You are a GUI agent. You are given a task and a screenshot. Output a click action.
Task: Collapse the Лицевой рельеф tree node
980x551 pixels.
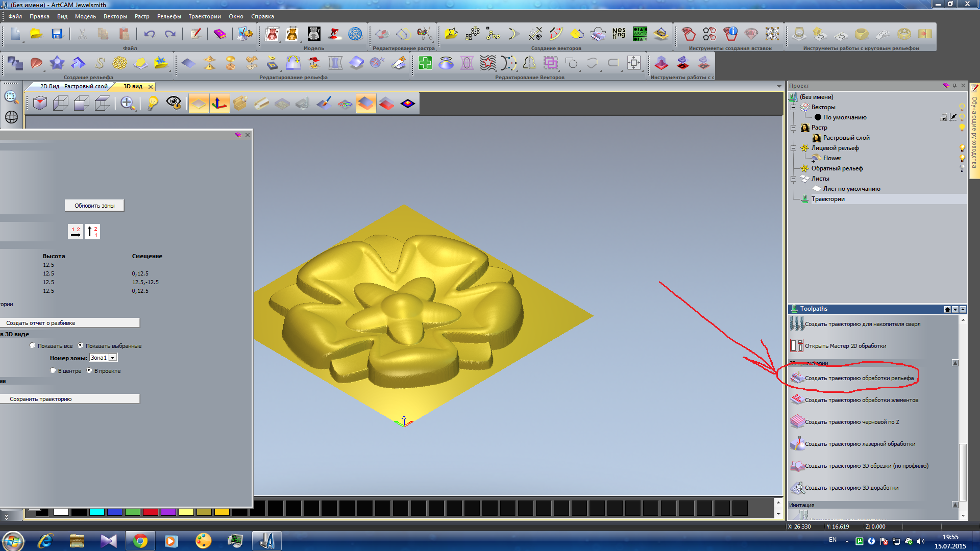[794, 148]
